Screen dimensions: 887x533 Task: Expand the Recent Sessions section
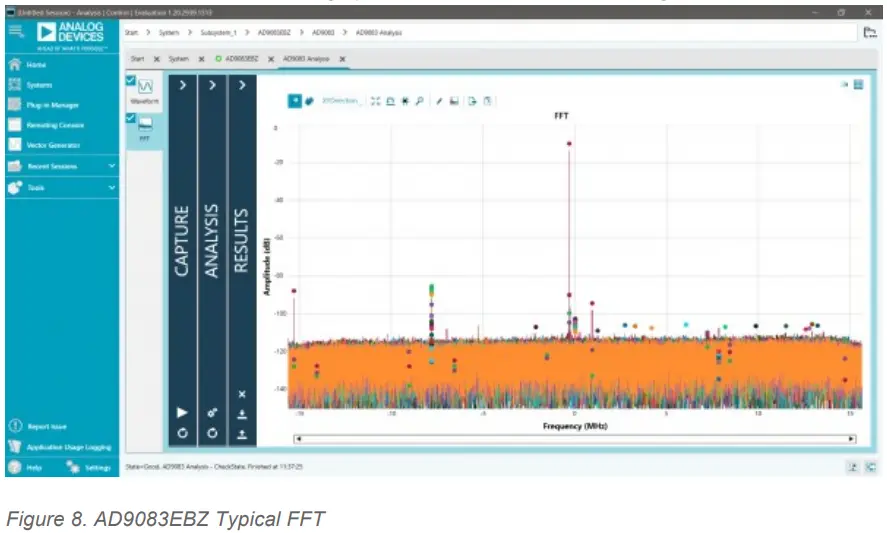62,166
